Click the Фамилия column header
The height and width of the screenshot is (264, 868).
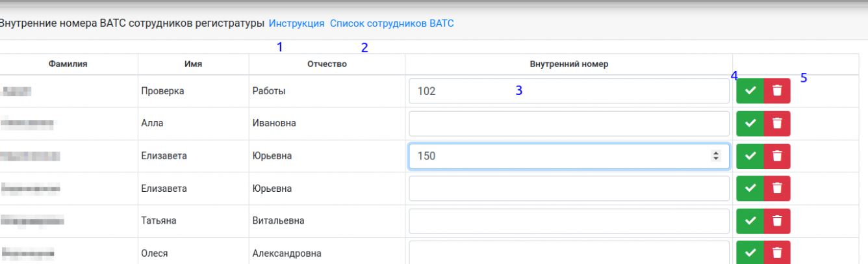coord(68,64)
